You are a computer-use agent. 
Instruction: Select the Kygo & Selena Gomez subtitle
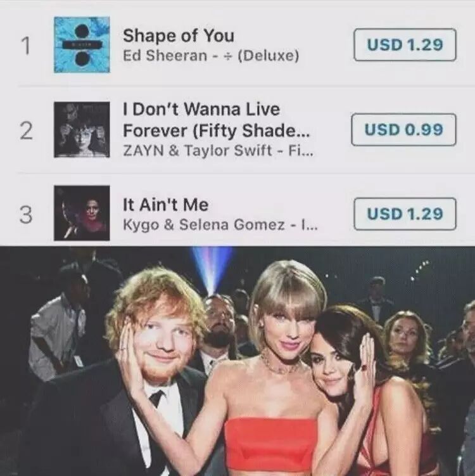tap(220, 225)
